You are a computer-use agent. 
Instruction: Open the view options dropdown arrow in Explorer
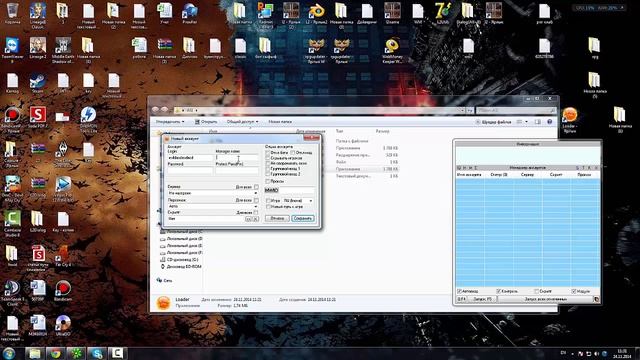click(526, 122)
